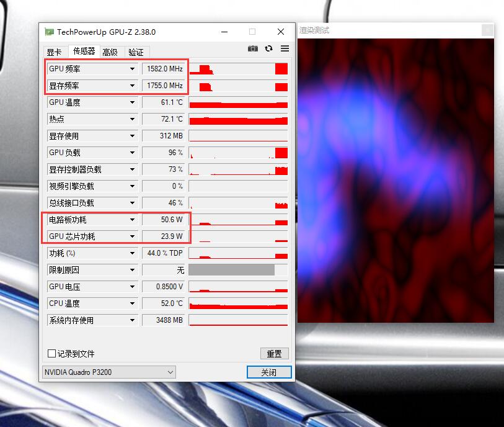The image size is (504, 427).
Task: Click the disabled maximize button of GPU-Z
Action: pos(252,32)
